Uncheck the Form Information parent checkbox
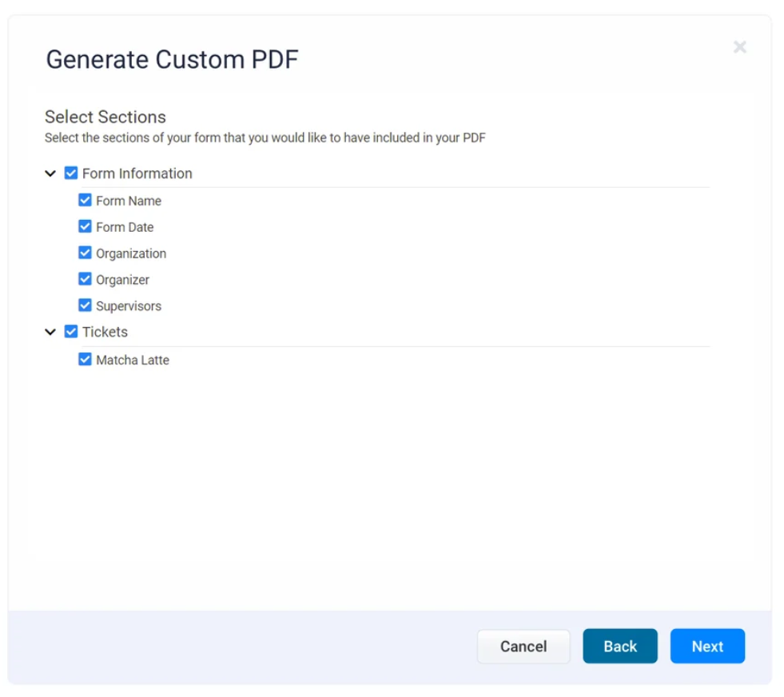784x697 pixels. point(71,173)
